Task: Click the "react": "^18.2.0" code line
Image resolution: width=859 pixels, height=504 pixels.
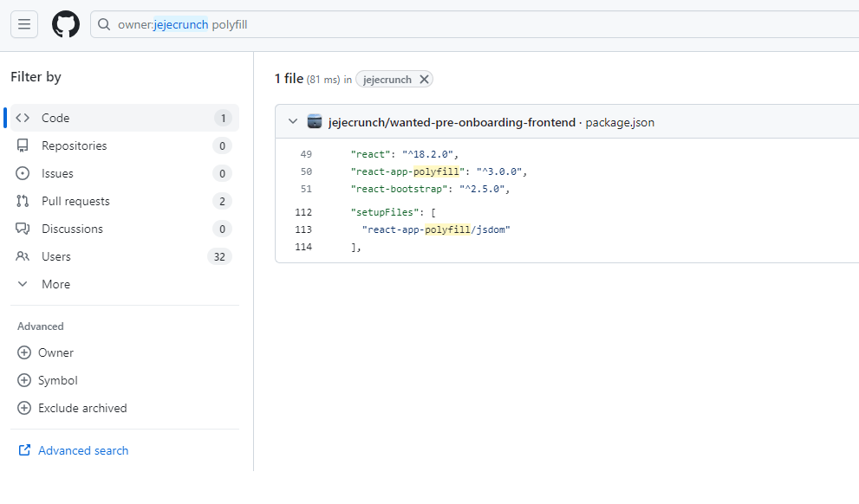Action: [x=404, y=154]
